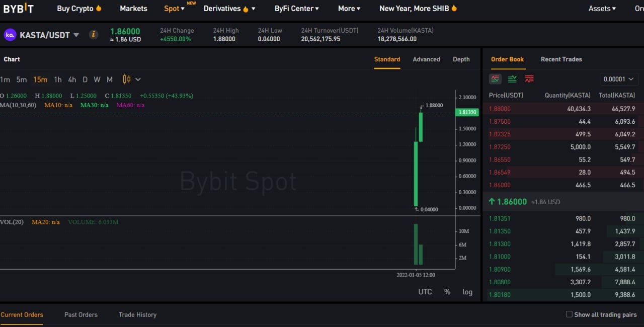Toggle percent scale on chart

pyautogui.click(x=447, y=292)
